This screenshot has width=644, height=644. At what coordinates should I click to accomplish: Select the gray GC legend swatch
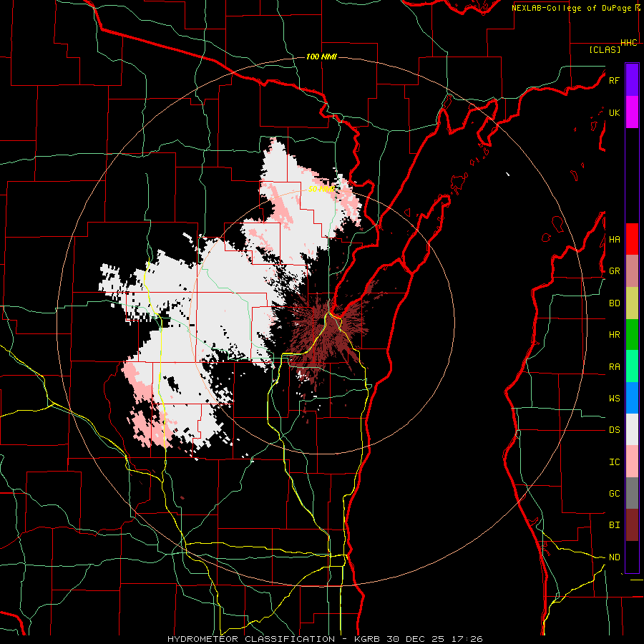(x=632, y=493)
